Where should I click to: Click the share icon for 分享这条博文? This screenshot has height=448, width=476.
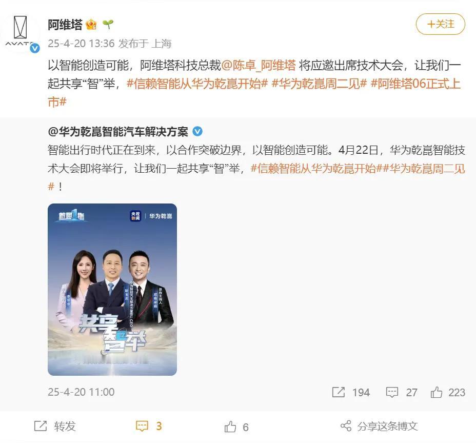346,426
